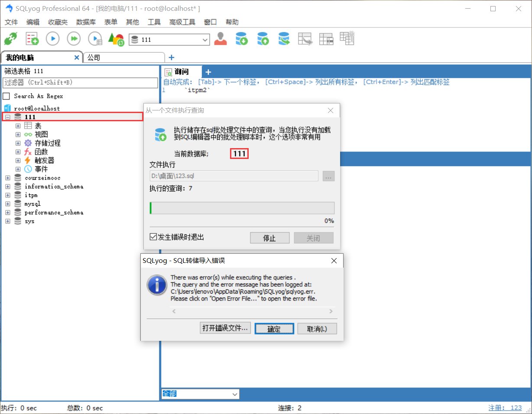This screenshot has width=532, height=414.
Task: Click the query builder grid icon
Action: [326, 39]
